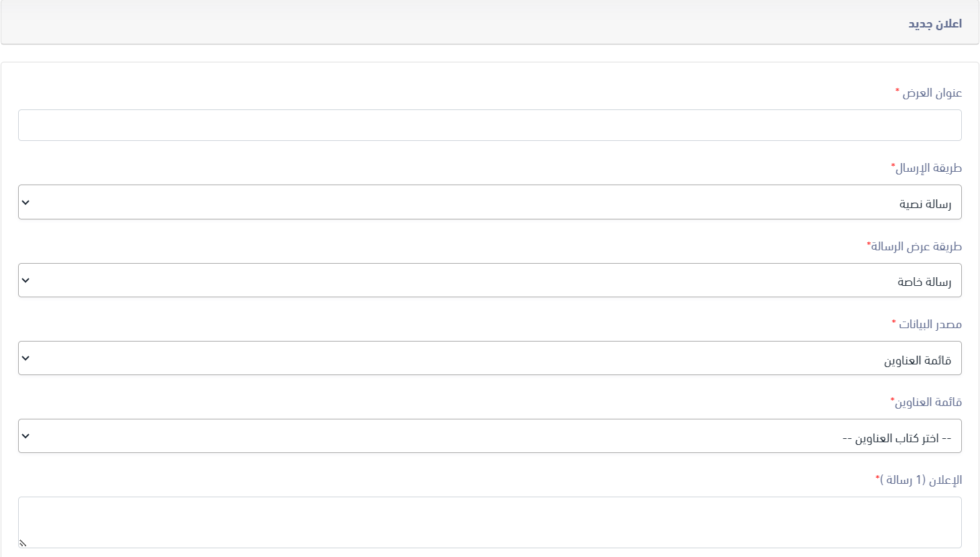
Task: Click the selected رسالة نصية option text
Action: tap(925, 204)
